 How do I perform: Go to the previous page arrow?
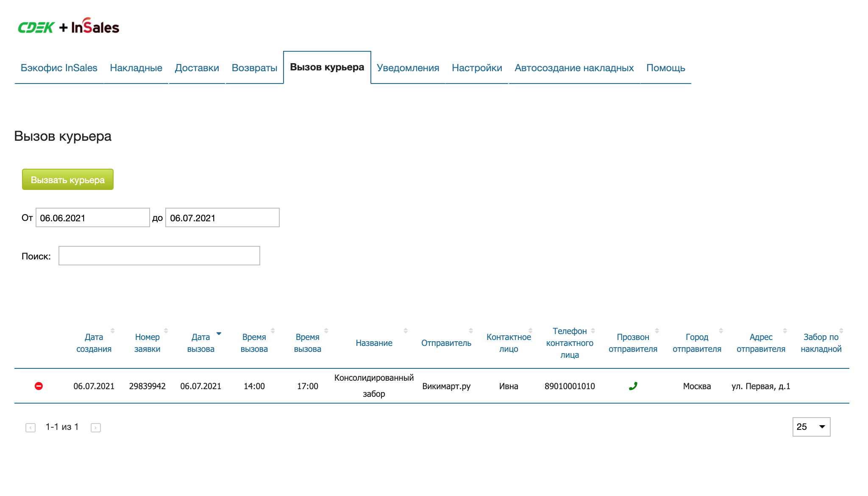(31, 428)
